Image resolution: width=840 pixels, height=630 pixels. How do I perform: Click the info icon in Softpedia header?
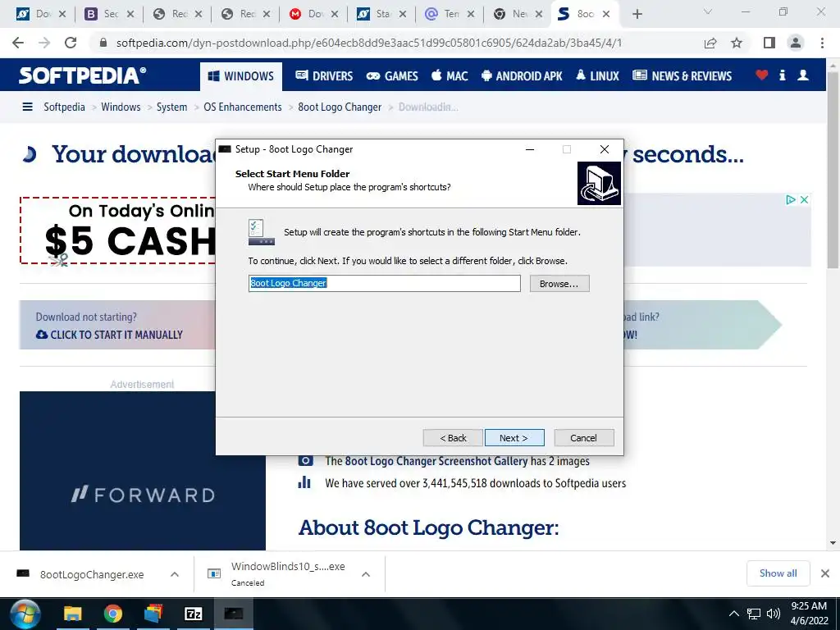tap(782, 75)
